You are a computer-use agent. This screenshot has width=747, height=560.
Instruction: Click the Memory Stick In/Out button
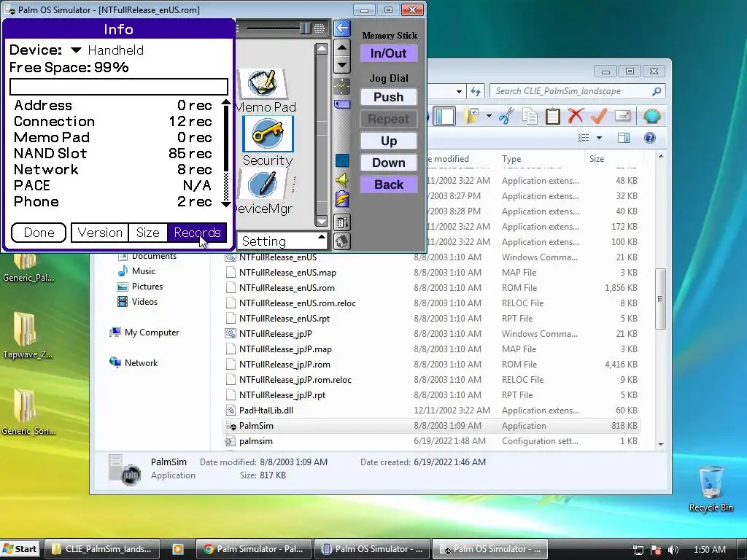tap(389, 53)
